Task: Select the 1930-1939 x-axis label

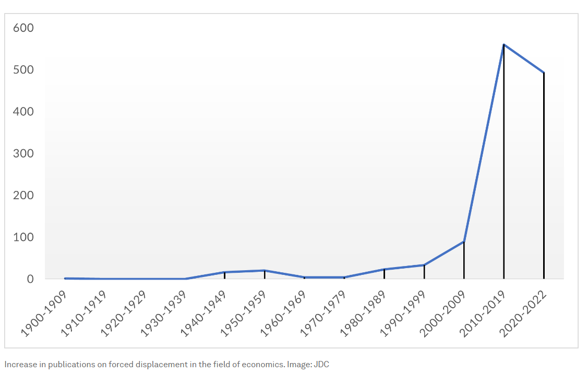Action: tap(163, 313)
